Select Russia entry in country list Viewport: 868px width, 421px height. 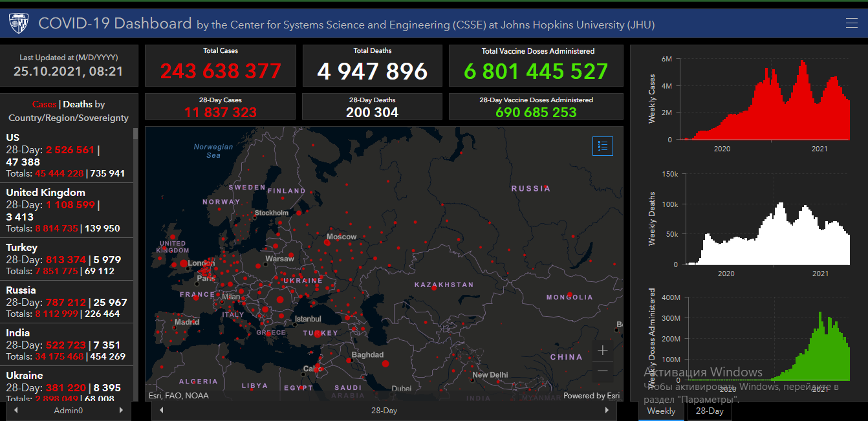coord(65,301)
